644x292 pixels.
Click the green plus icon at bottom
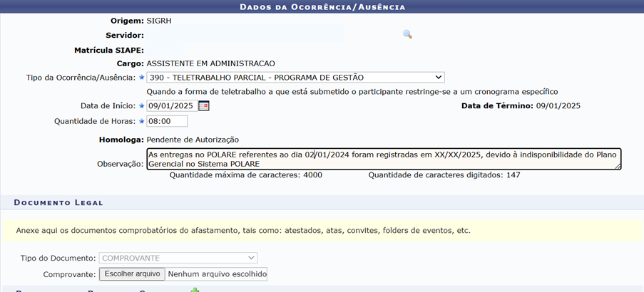coord(195,289)
